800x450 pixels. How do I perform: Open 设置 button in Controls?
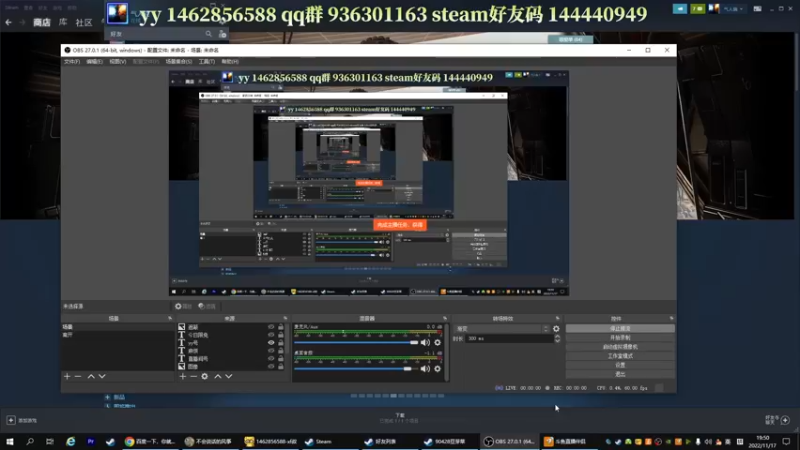pos(620,365)
